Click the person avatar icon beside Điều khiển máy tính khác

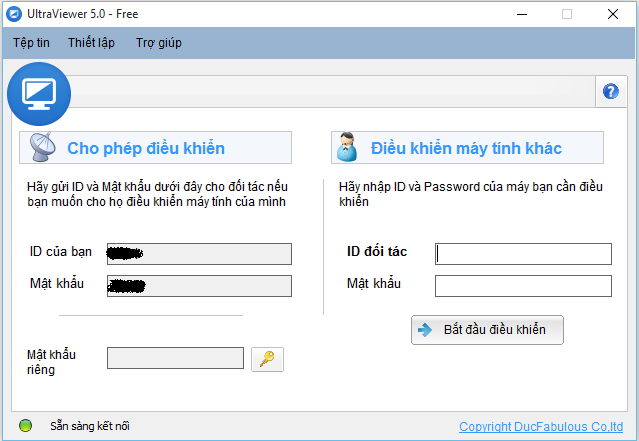click(347, 147)
